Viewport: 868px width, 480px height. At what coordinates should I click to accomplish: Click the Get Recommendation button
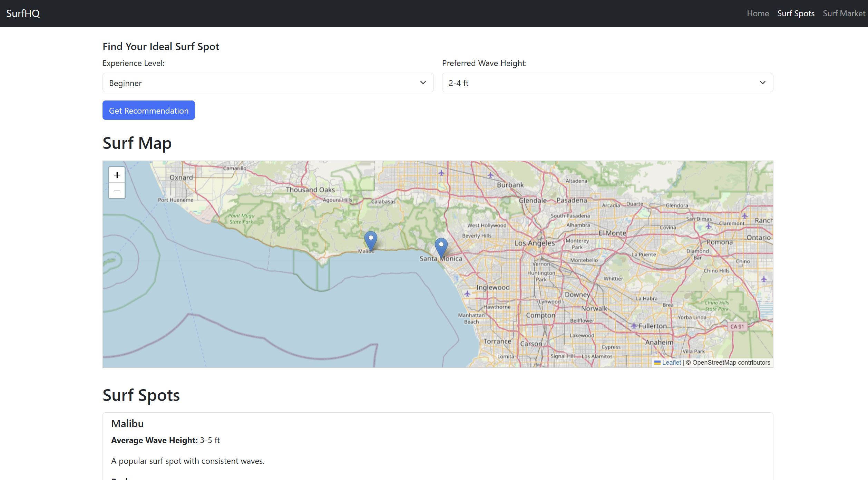tap(148, 110)
